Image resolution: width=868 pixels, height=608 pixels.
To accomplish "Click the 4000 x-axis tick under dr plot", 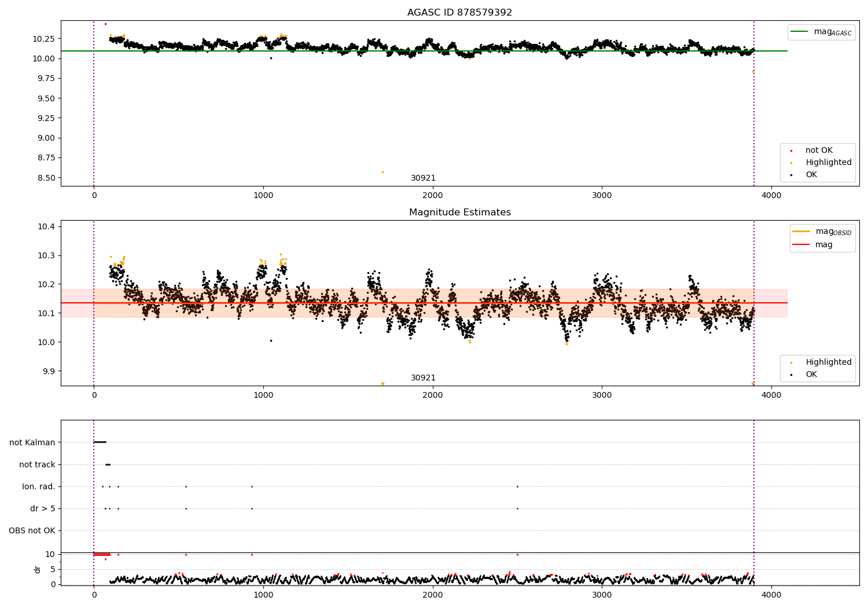I will coord(771,595).
